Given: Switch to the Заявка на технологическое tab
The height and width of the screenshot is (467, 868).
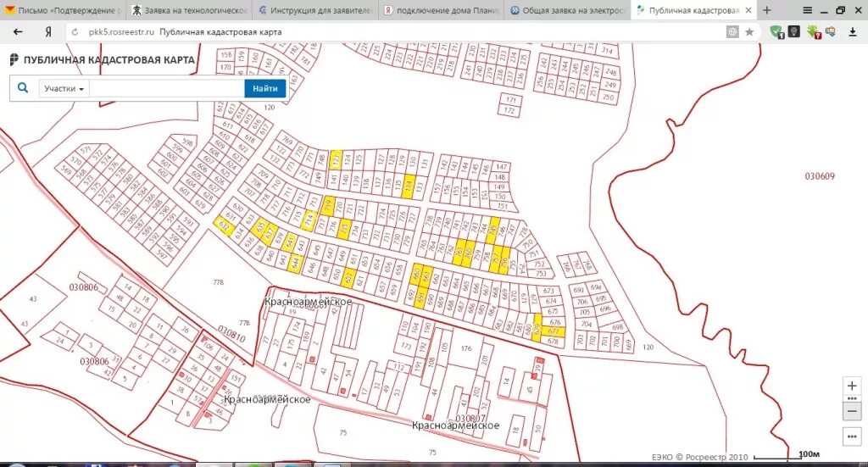Looking at the screenshot, I should pos(189,10).
